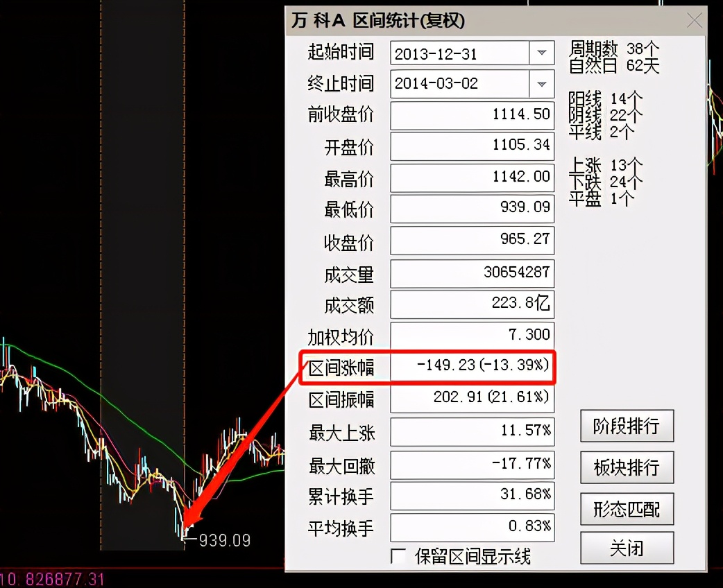Image resolution: width=723 pixels, height=588 pixels.
Task: Open the 阶段排行 stage ranking
Action: pyautogui.click(x=627, y=426)
